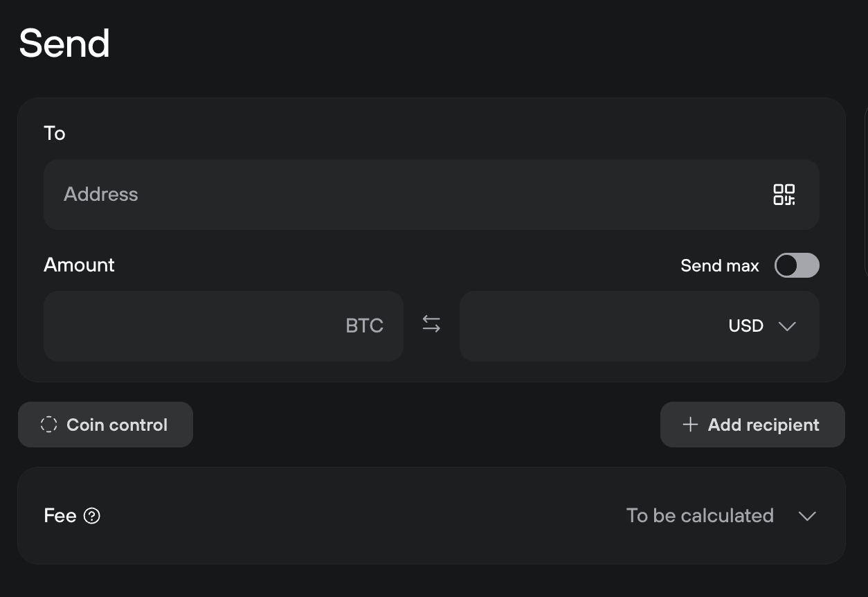The image size is (868, 597).
Task: Open fee options under To be calculated
Action: coord(700,515)
